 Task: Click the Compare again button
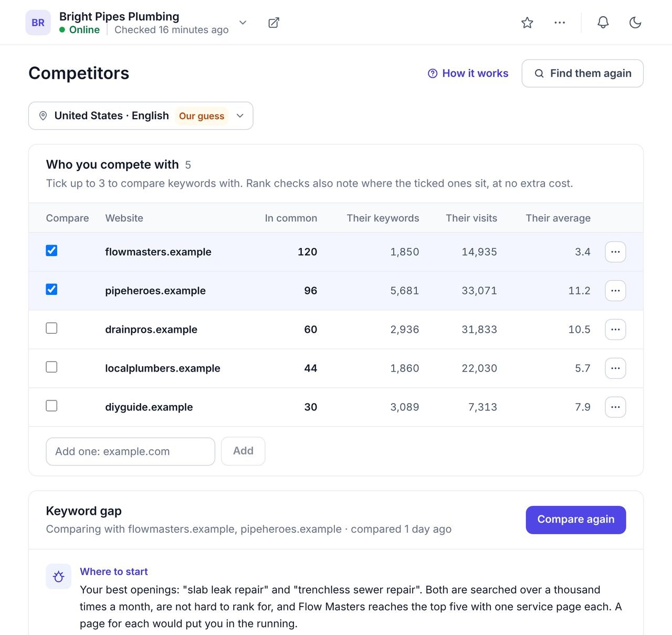coord(576,520)
